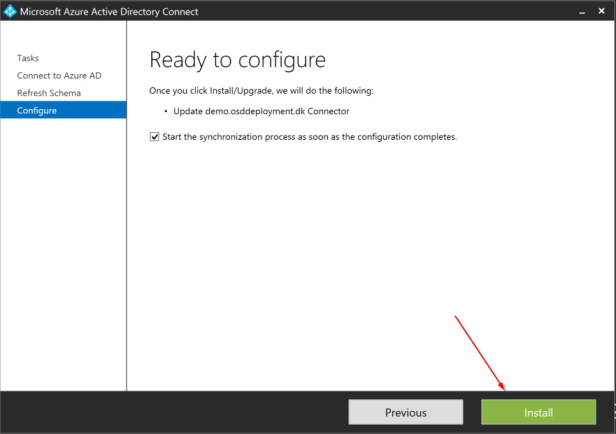The width and height of the screenshot is (616, 434).
Task: Click empty sidebar area below Configure
Action: coord(62,250)
